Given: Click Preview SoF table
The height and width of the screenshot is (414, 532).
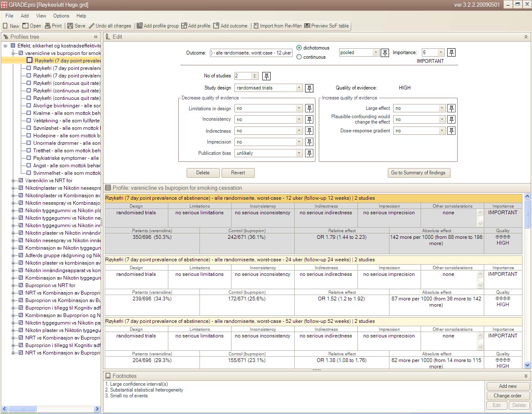Looking at the screenshot, I should tap(327, 26).
